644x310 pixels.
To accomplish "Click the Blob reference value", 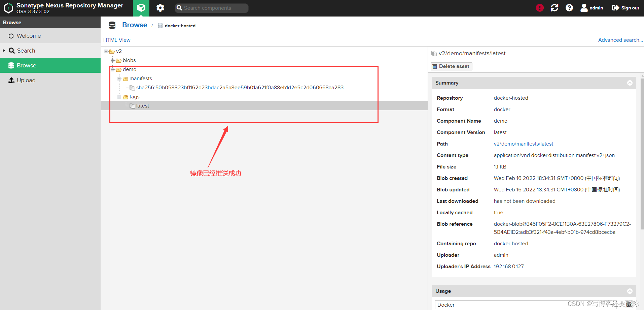I will coord(562,228).
